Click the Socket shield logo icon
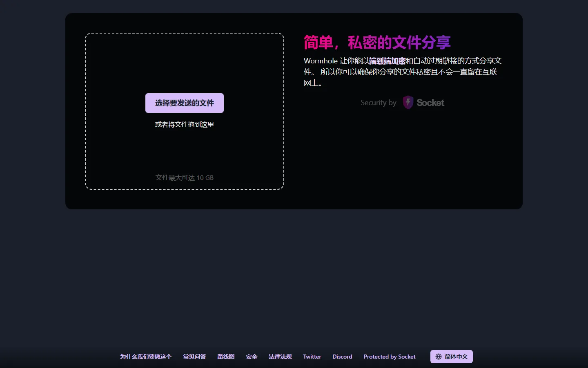This screenshot has height=368, width=588. 408,103
